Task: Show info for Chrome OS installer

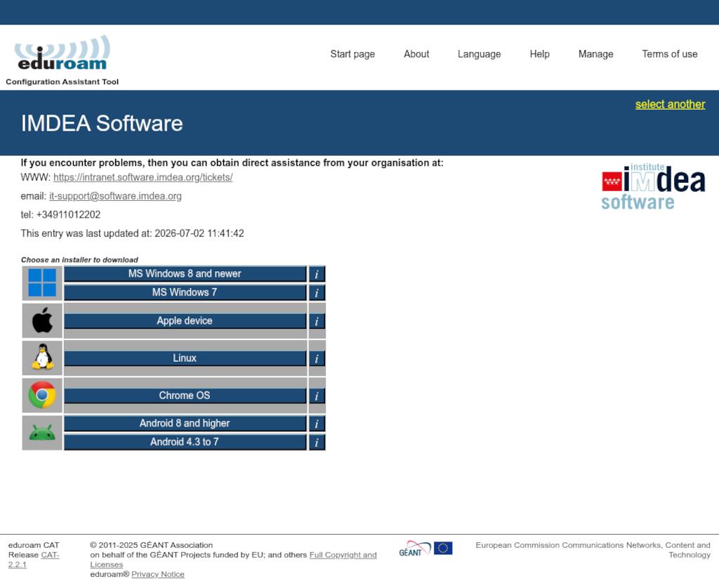Action: click(x=317, y=396)
